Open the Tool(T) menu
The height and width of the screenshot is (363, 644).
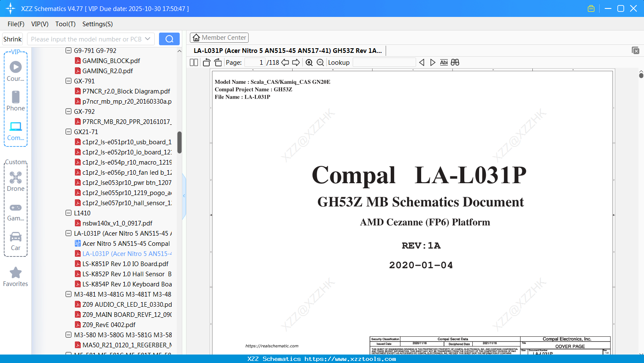click(x=66, y=24)
